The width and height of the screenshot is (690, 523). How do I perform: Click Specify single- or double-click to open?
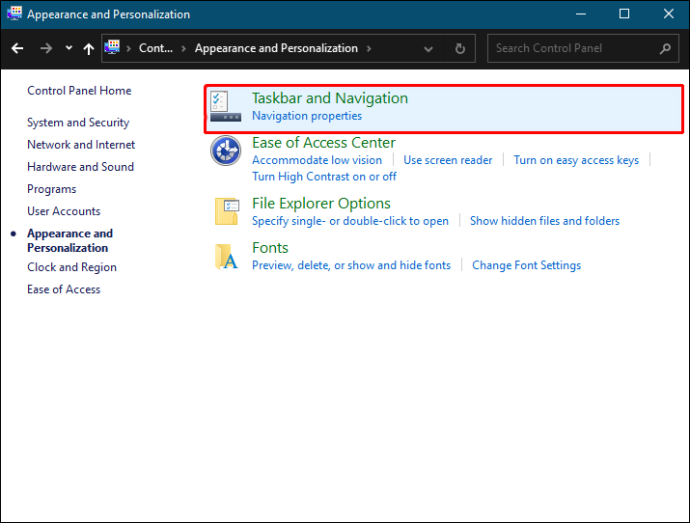pos(350,221)
